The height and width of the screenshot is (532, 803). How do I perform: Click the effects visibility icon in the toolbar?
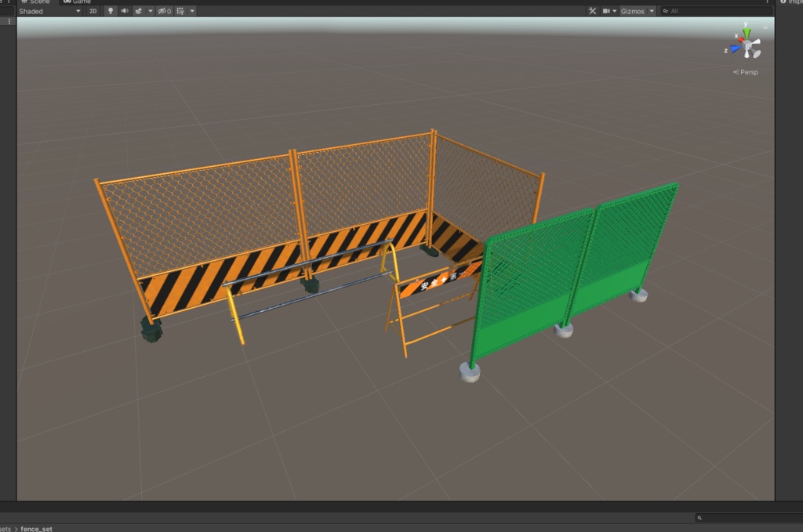[139, 10]
